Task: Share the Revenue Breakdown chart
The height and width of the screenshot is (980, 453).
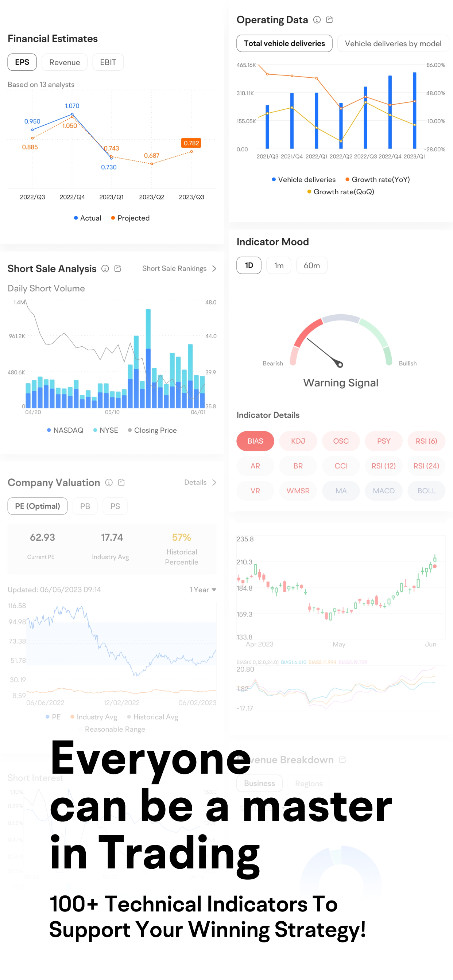Action: click(x=342, y=760)
